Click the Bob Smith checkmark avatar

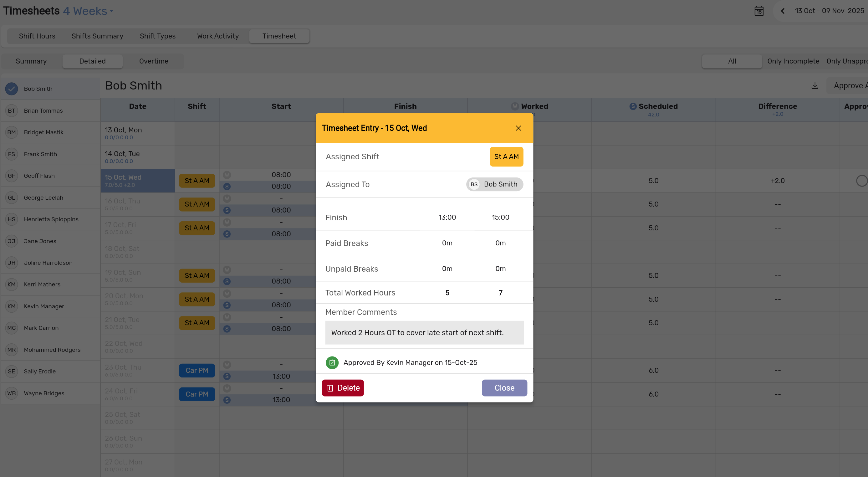pyautogui.click(x=12, y=89)
